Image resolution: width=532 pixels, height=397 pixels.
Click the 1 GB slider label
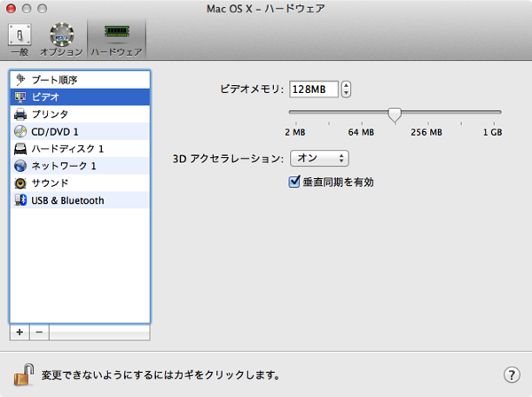(492, 132)
